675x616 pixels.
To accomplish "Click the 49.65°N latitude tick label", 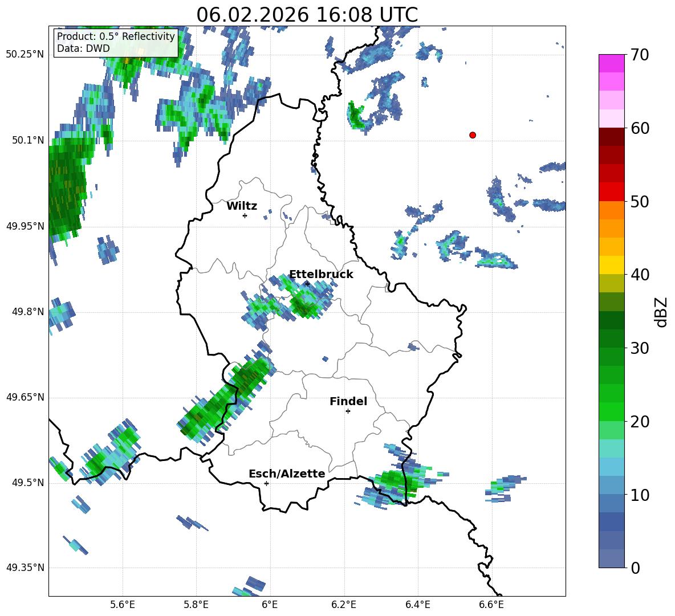I will pyautogui.click(x=25, y=397).
